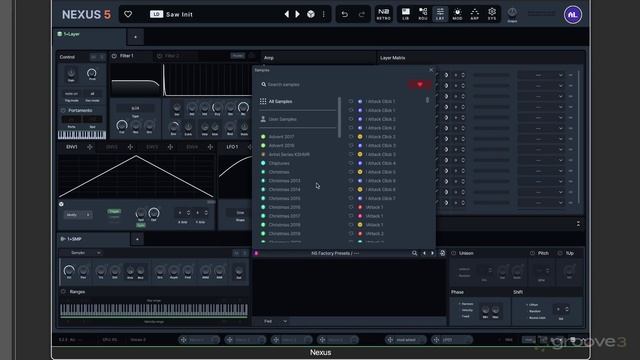Open the three-dot preset options menu

(x=324, y=14)
